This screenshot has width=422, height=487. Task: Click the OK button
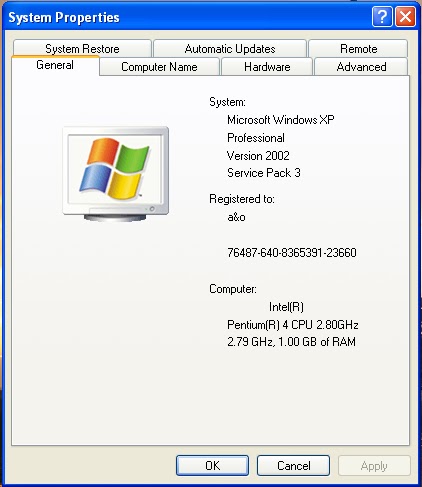pyautogui.click(x=212, y=465)
